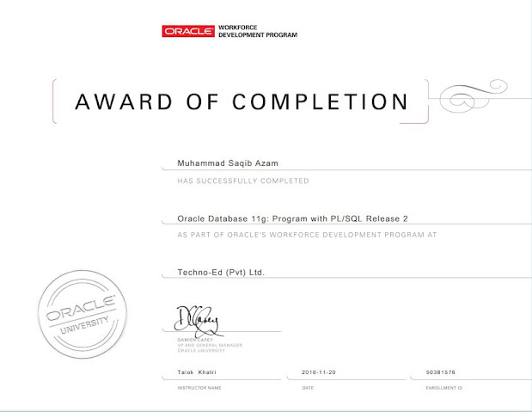Click 'AS PART OF ORACLE'S WORKFORCE DEVELOPMENT PROGRAM AT' line
Viewport: 532px width, 412px height.
pos(307,235)
